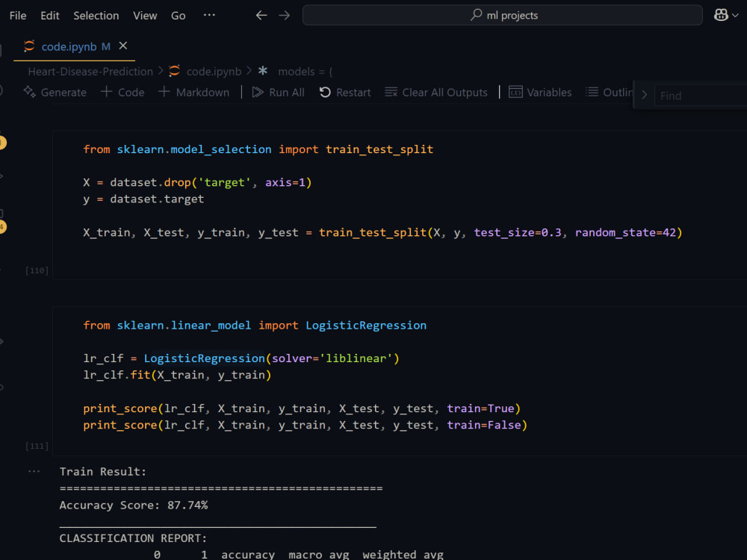Image resolution: width=747 pixels, height=560 pixels.
Task: Open the Copilot chat icon
Action: point(721,15)
